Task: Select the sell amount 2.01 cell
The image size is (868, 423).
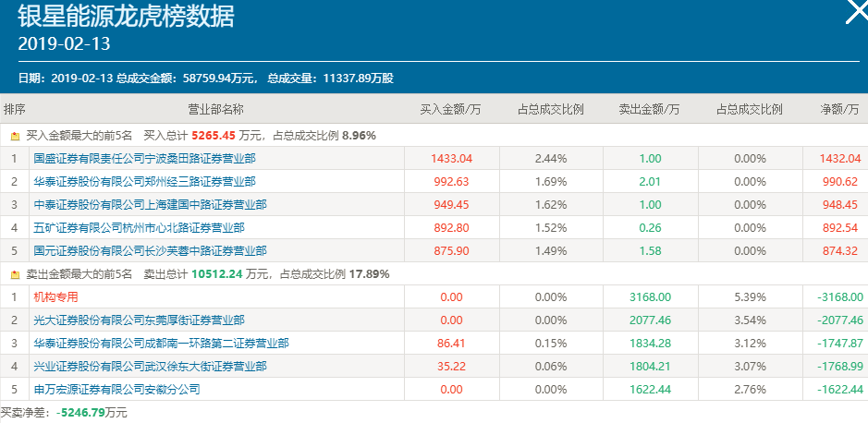Action: point(651,181)
